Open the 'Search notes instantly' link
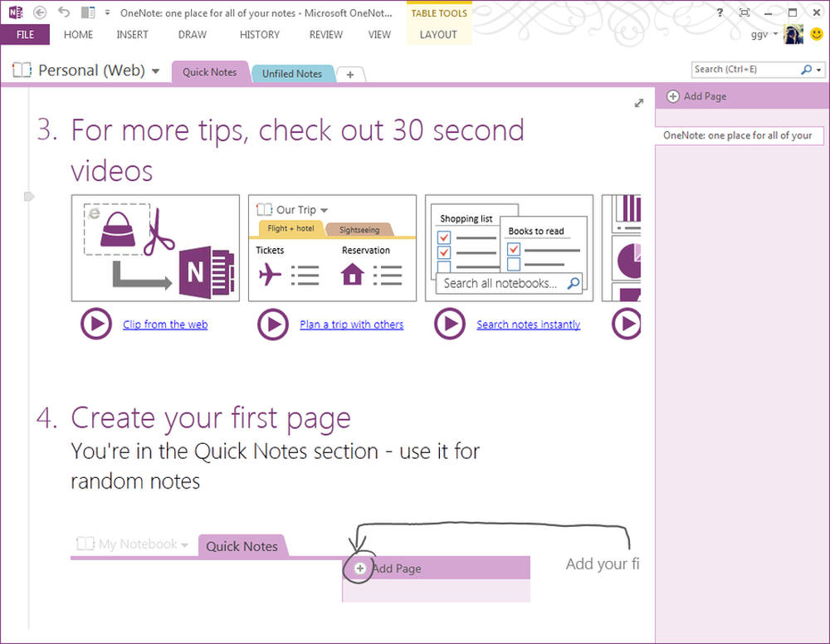This screenshot has height=644, width=830. click(x=528, y=324)
